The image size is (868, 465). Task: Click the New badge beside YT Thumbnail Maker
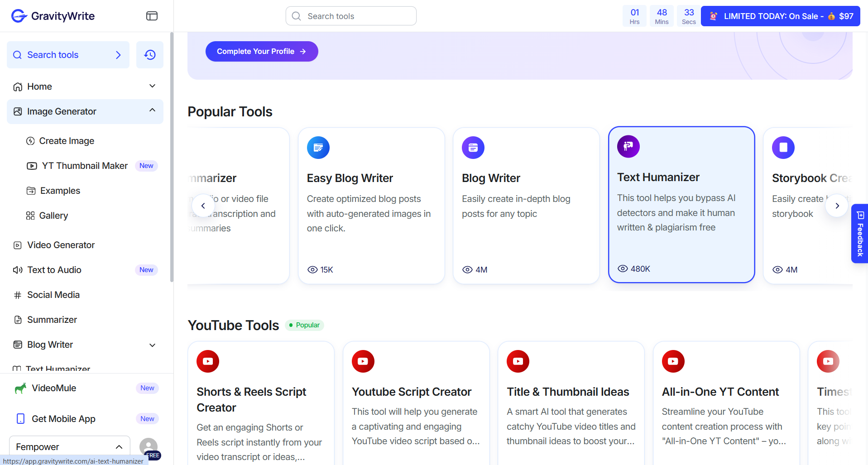point(146,166)
